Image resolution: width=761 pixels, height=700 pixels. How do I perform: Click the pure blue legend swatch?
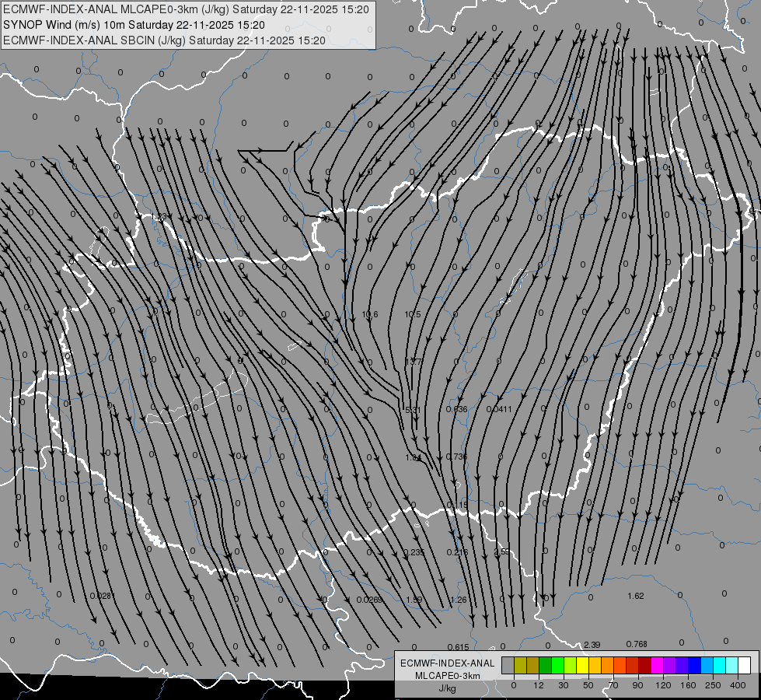(695, 665)
